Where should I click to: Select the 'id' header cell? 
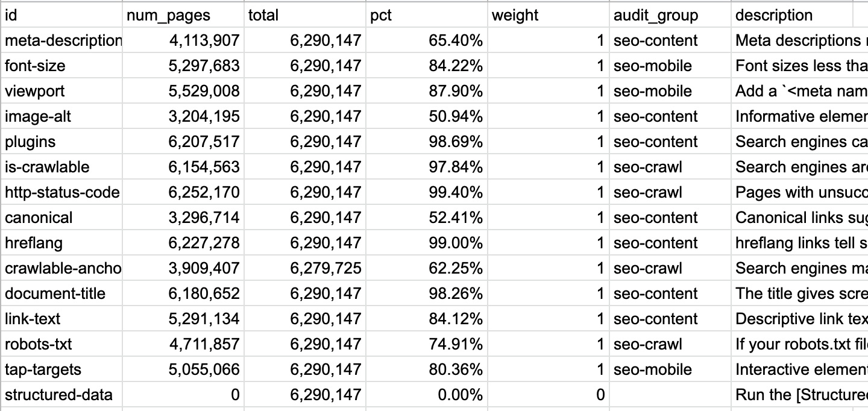click(61, 15)
